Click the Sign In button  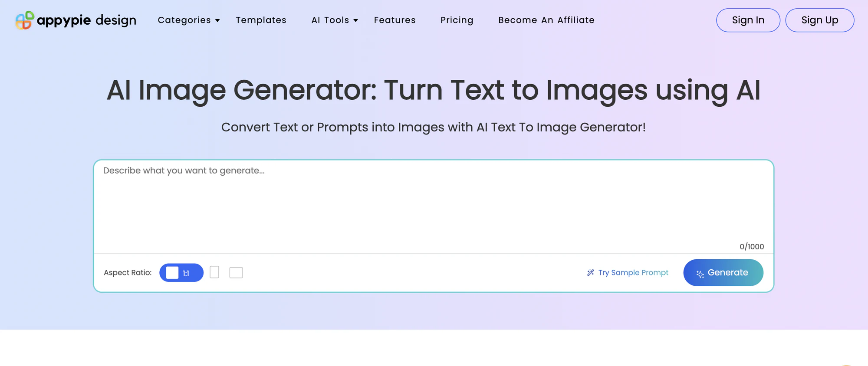click(x=748, y=20)
